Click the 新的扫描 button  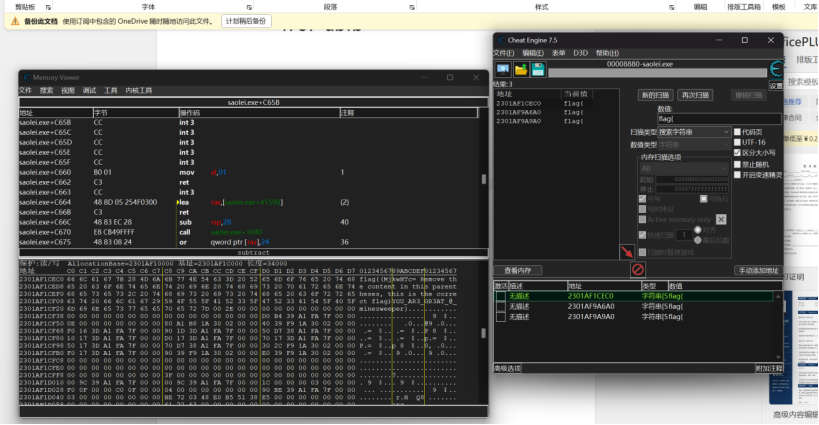pyautogui.click(x=655, y=95)
